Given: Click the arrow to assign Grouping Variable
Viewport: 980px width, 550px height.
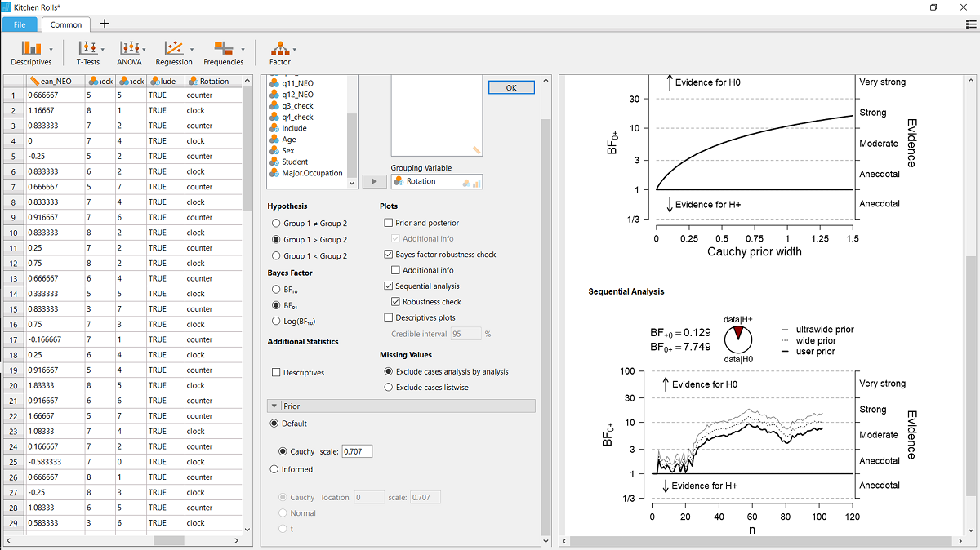Looking at the screenshot, I should click(x=374, y=181).
